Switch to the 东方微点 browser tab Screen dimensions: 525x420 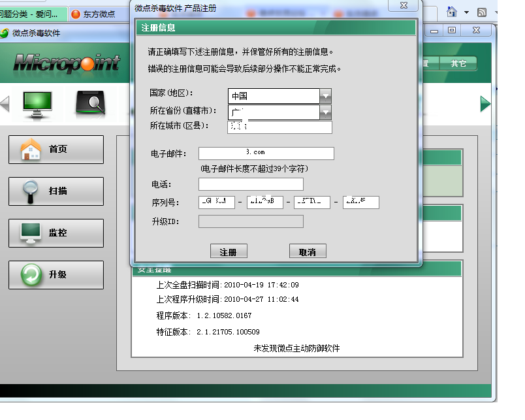click(99, 14)
